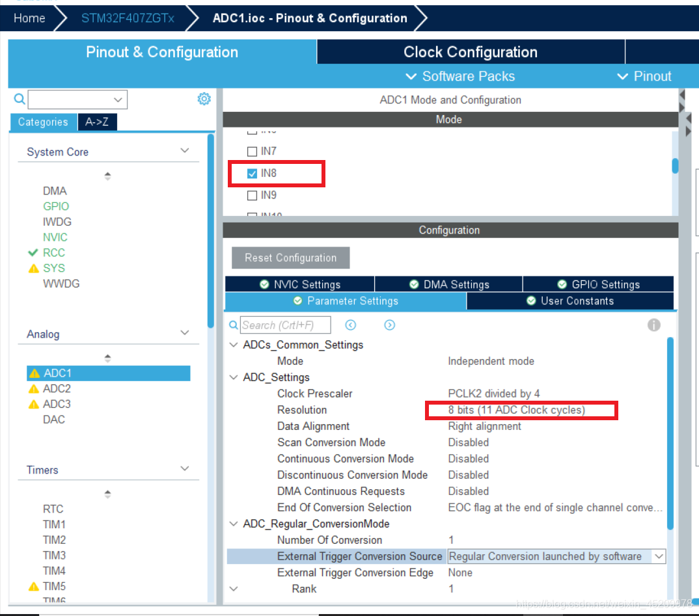699x616 pixels.
Task: Select WWDG under System Core
Action: tap(61, 284)
